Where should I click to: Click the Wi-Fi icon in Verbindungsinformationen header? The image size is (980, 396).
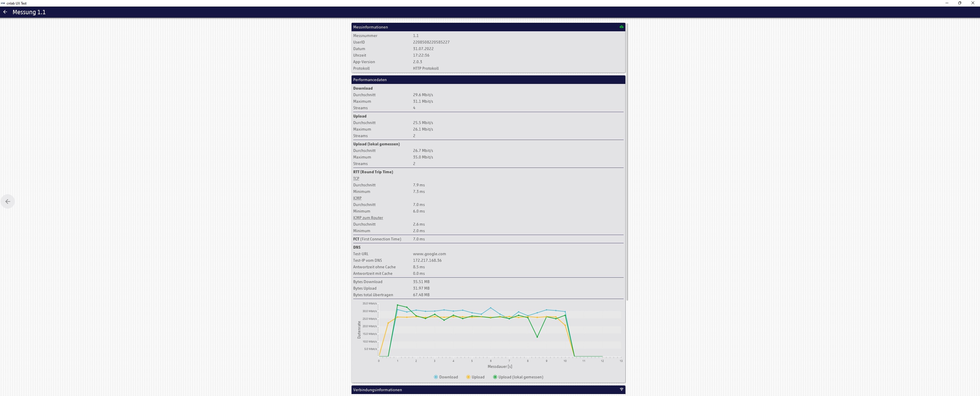point(621,389)
